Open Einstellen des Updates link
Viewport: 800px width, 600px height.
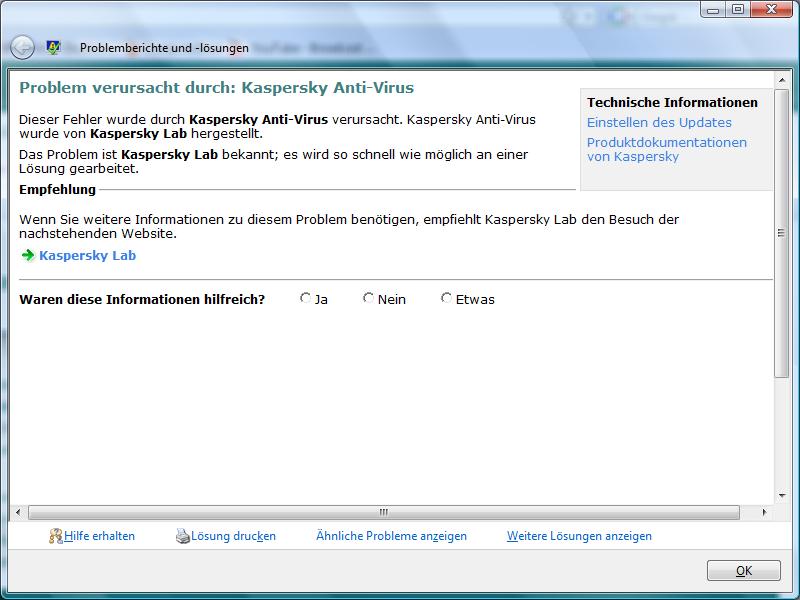[659, 122]
